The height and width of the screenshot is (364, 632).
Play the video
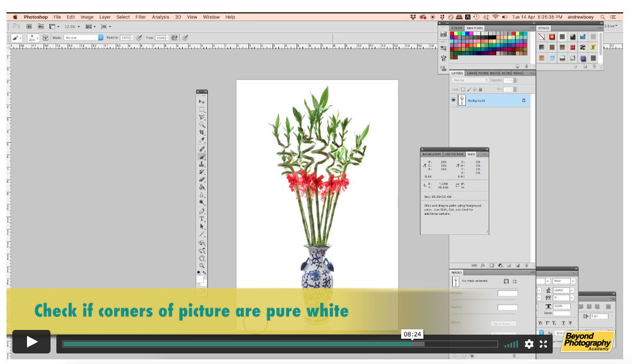32,342
